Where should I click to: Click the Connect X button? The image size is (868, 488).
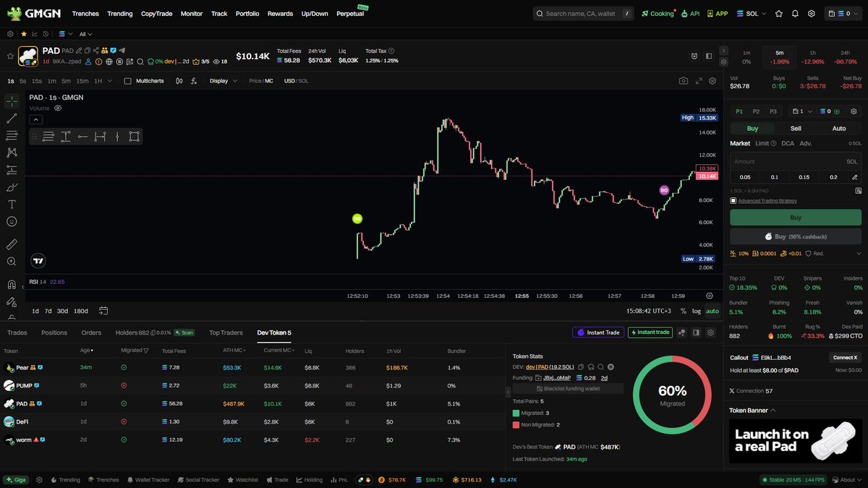[x=845, y=357]
